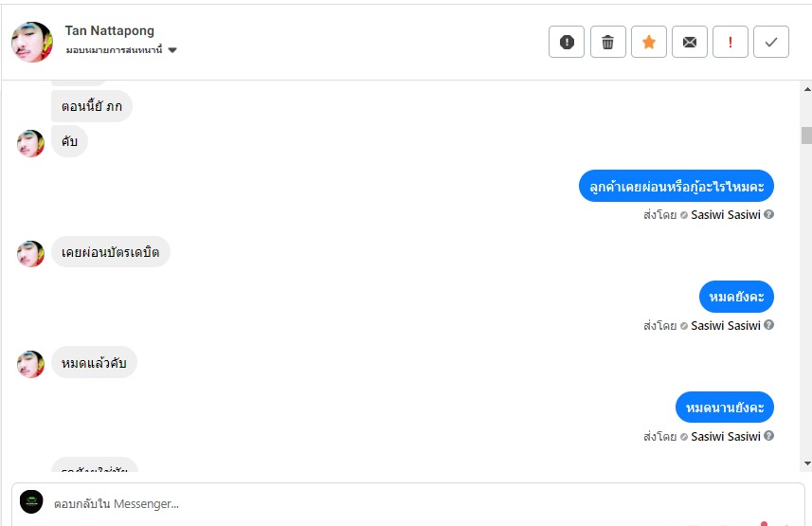Click help icon under the 'หมดนานยังคะ' message
Image resolution: width=812 pixels, height=526 pixels.
pyautogui.click(x=769, y=436)
